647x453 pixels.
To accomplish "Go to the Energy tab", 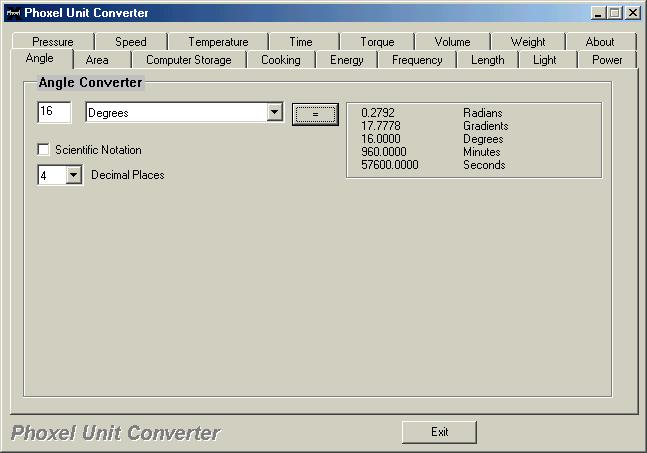I will (347, 60).
